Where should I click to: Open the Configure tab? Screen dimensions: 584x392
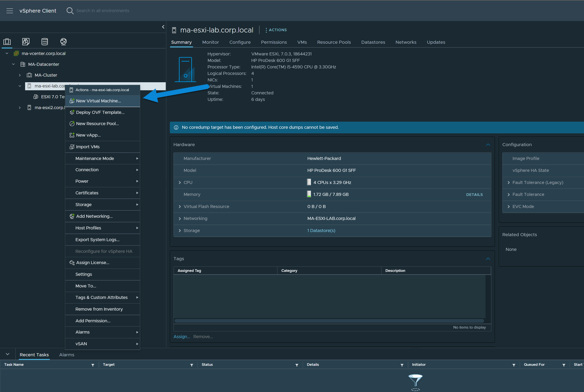(x=240, y=42)
